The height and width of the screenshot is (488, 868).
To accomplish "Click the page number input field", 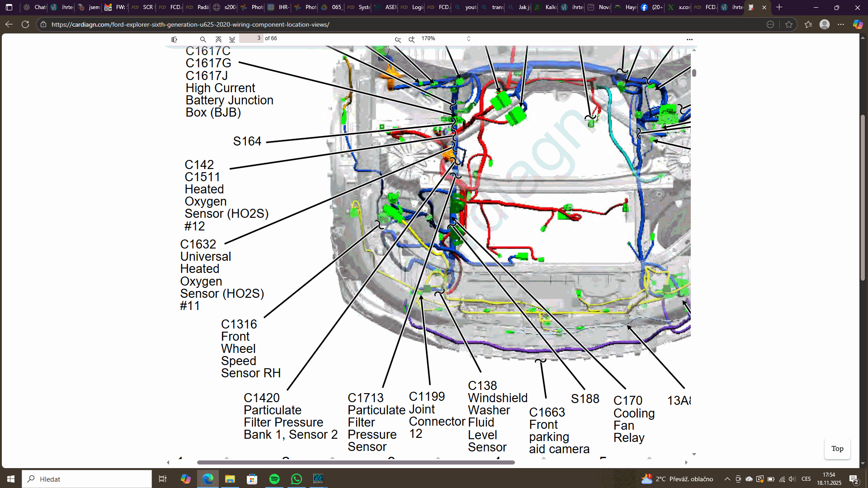I will pyautogui.click(x=251, y=38).
